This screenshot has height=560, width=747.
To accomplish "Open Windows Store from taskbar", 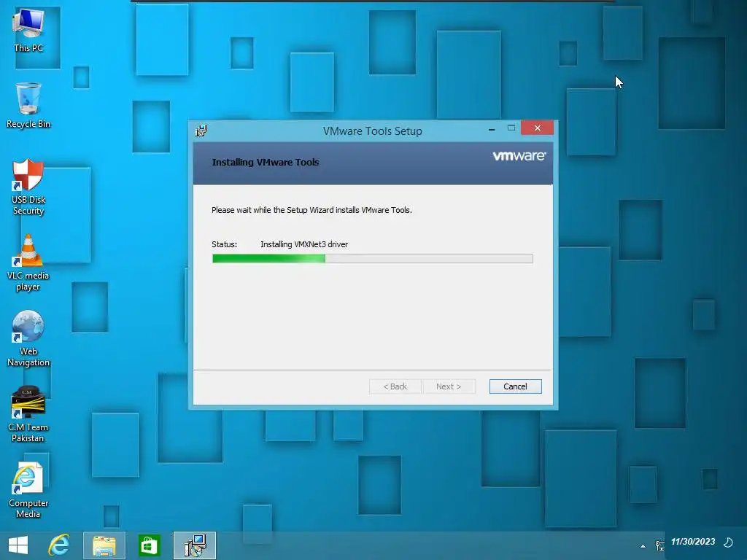I will tap(149, 545).
